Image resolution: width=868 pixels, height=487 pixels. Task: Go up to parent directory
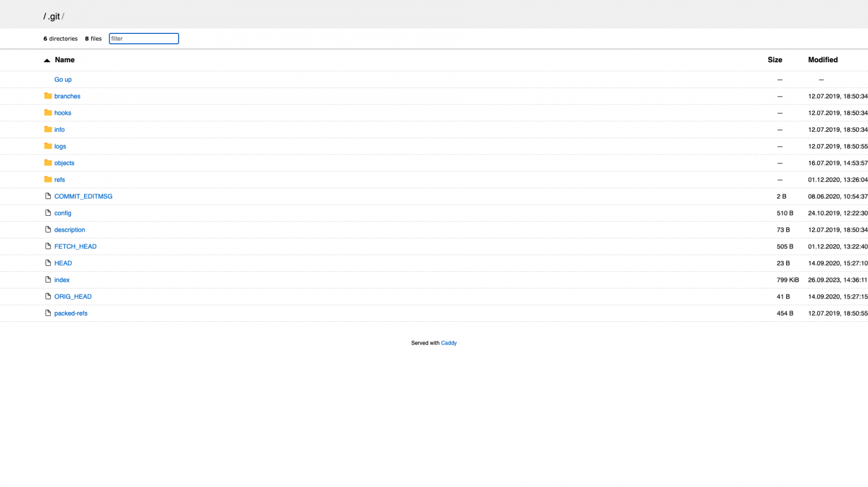pyautogui.click(x=63, y=79)
